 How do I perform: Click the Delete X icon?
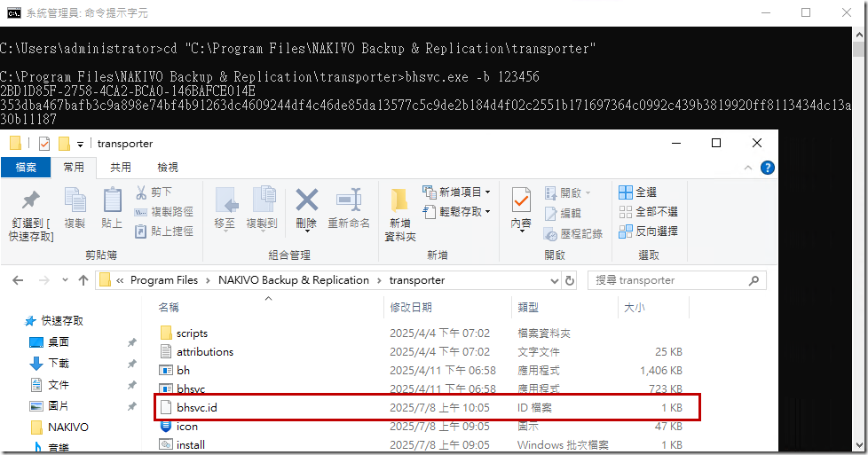306,200
